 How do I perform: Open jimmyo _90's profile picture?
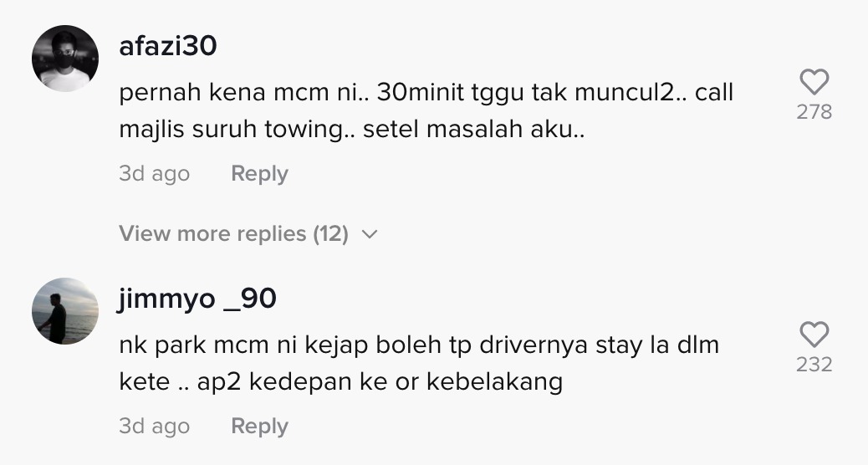pyautogui.click(x=65, y=311)
